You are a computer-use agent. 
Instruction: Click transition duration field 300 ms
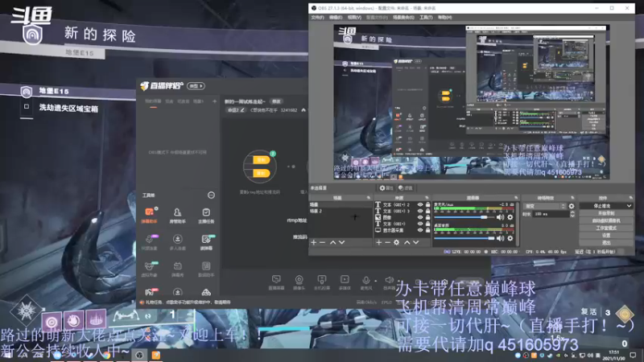551,214
